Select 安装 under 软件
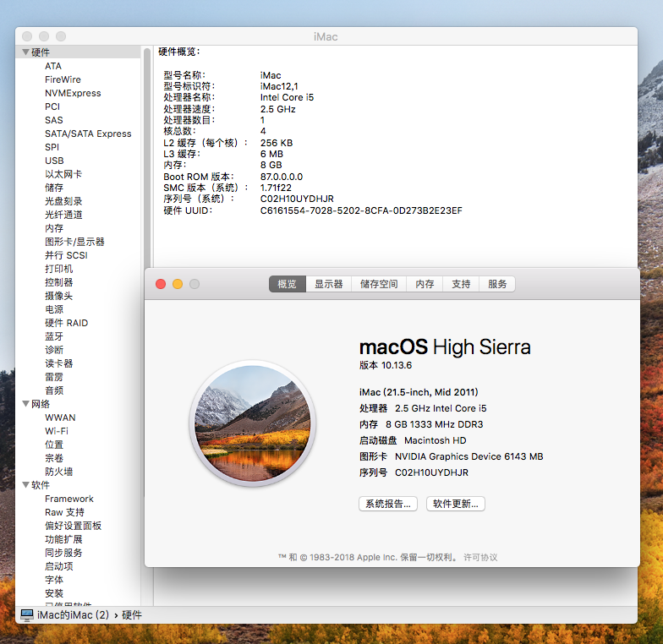Viewport: 663px width, 644px height. click(x=54, y=593)
